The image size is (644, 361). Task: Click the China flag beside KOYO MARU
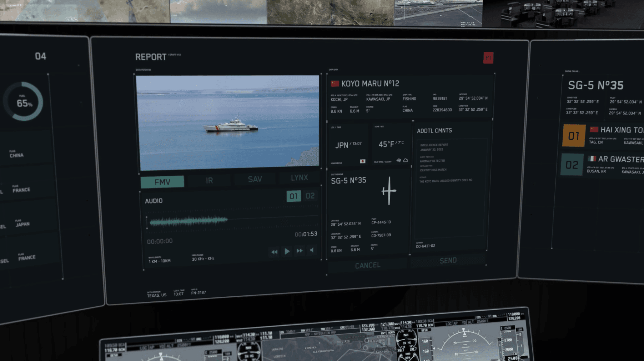(334, 84)
